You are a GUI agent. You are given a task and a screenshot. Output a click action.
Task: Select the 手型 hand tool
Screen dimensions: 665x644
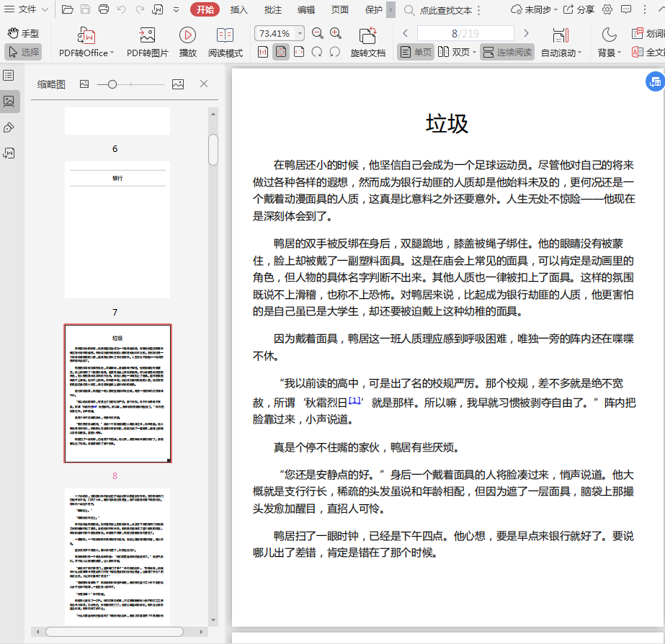click(x=23, y=33)
